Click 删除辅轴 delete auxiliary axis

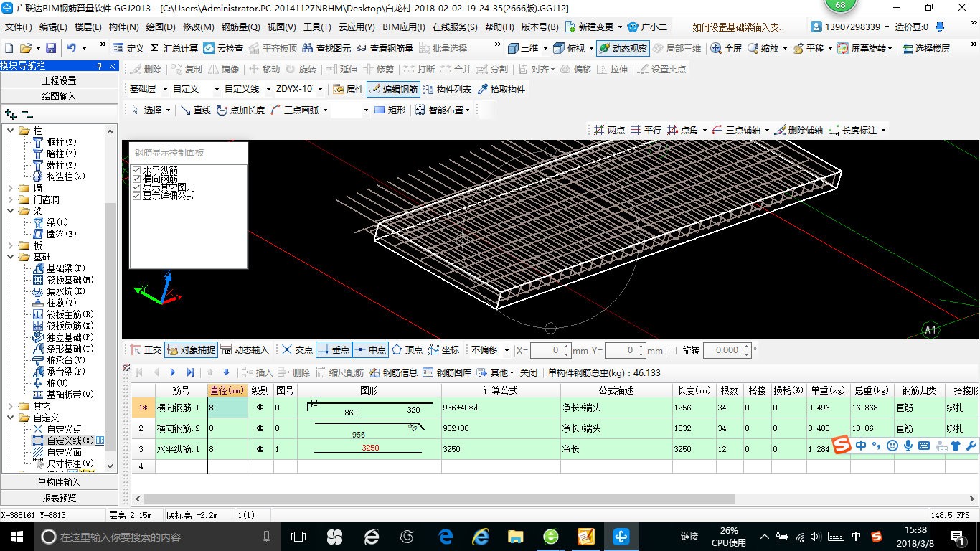798,131
